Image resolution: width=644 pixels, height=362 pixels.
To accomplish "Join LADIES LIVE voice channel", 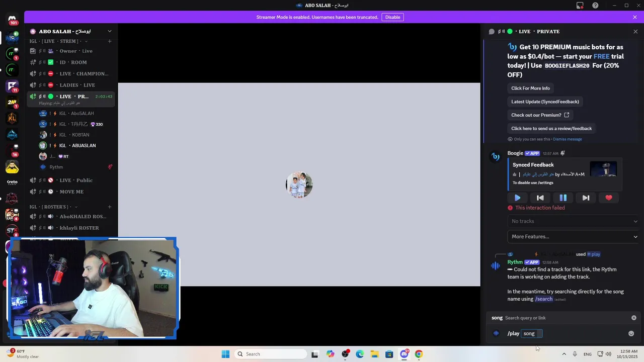I will [71, 85].
